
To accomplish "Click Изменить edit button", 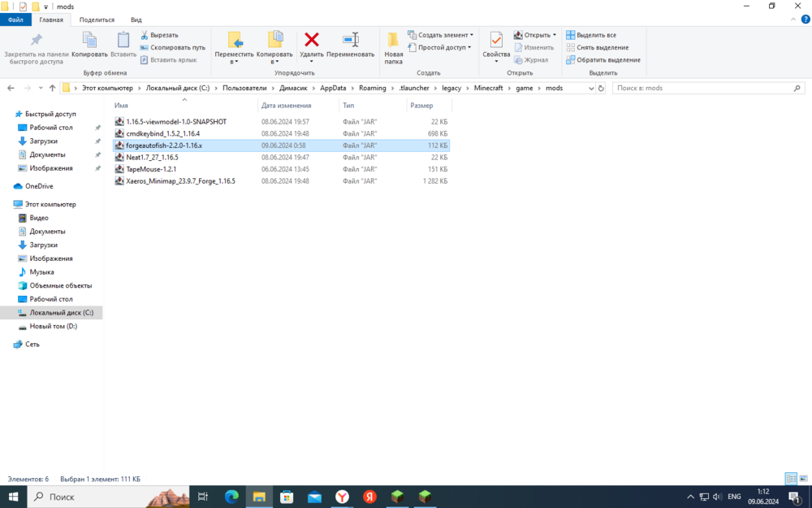I will click(x=534, y=48).
